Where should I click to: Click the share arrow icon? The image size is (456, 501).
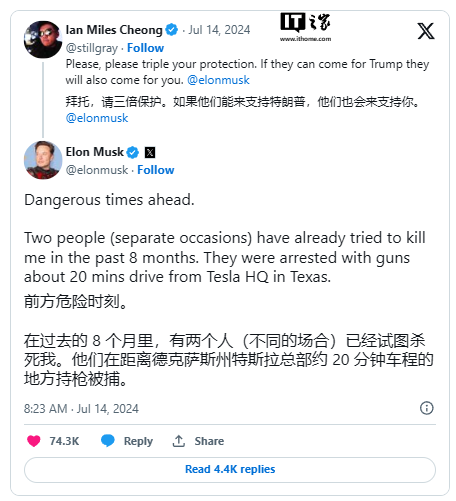(x=179, y=441)
